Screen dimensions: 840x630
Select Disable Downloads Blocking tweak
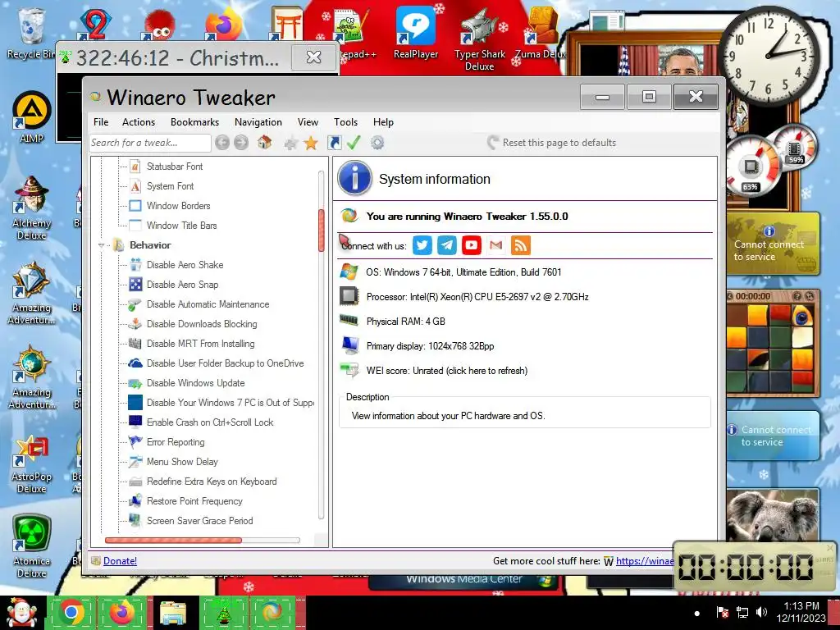coord(202,324)
